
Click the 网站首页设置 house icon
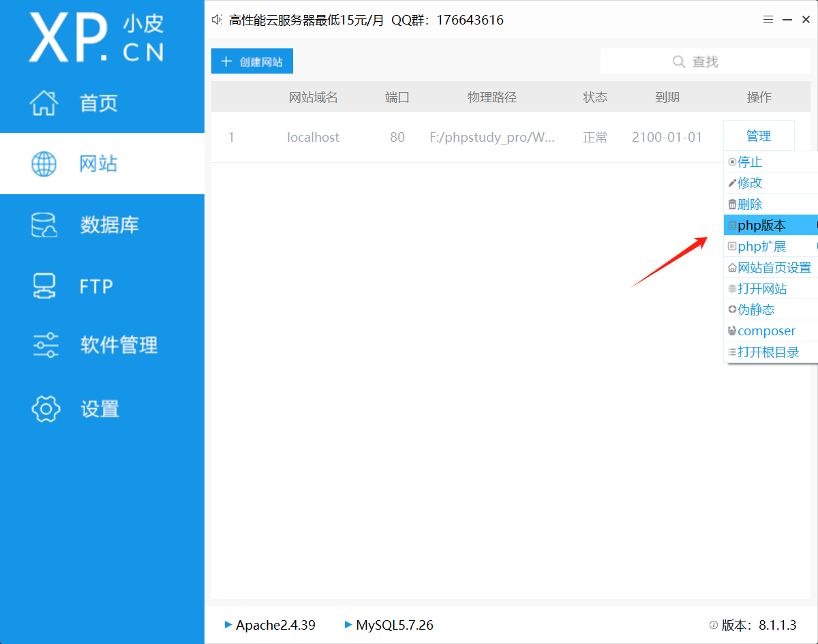(x=732, y=268)
